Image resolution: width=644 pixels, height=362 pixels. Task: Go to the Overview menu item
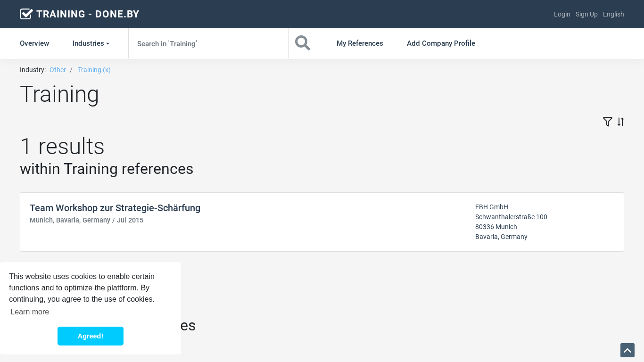pyautogui.click(x=34, y=43)
